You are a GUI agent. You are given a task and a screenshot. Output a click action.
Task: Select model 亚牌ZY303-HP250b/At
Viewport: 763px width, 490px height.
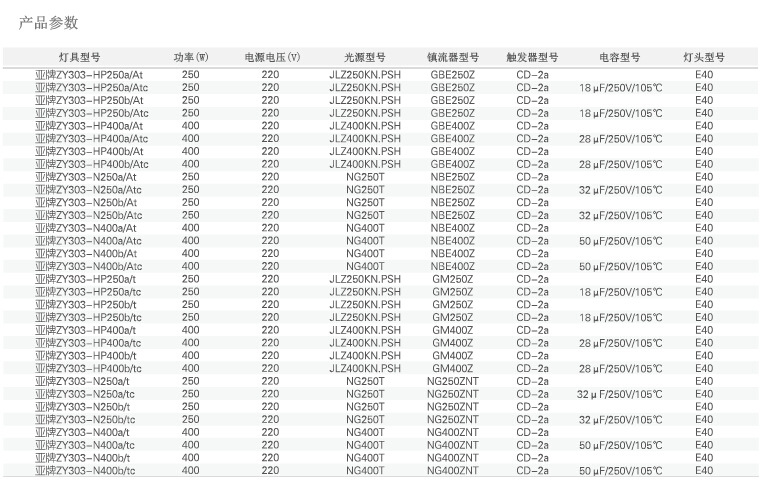pos(89,100)
